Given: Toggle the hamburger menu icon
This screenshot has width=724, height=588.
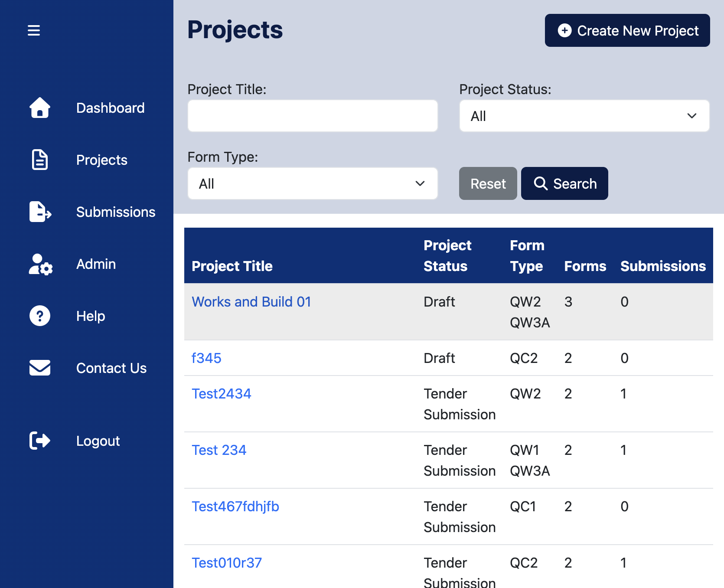Looking at the screenshot, I should tap(34, 30).
